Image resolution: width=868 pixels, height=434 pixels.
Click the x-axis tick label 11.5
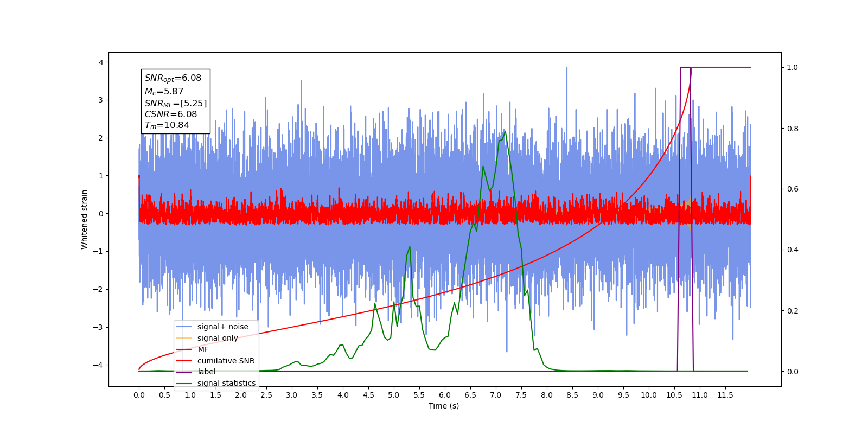(x=725, y=395)
